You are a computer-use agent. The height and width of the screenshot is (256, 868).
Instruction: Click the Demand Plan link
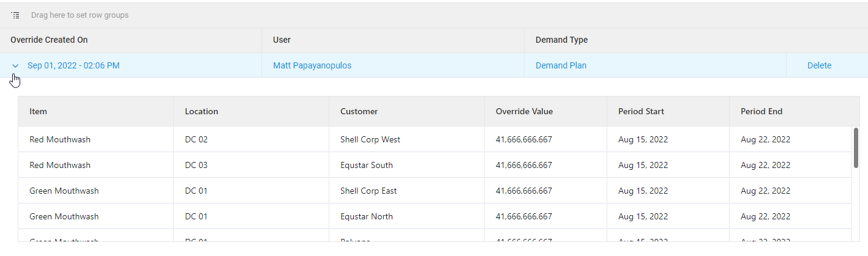[561, 65]
